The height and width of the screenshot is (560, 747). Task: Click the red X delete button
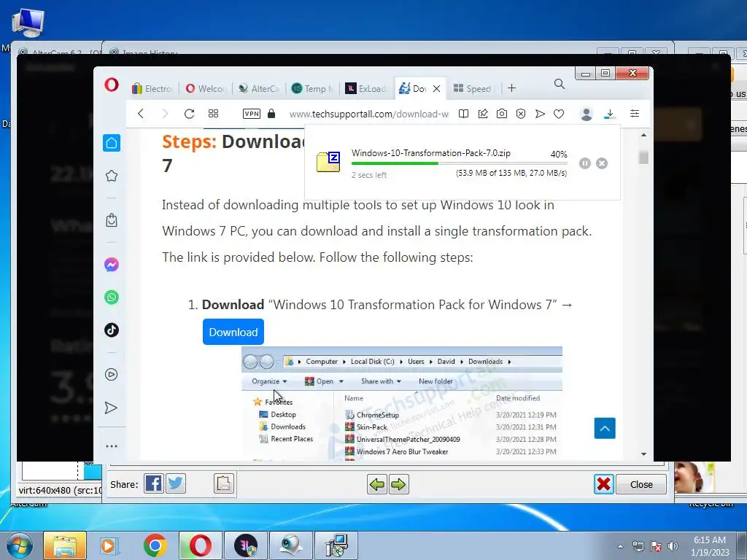point(603,484)
